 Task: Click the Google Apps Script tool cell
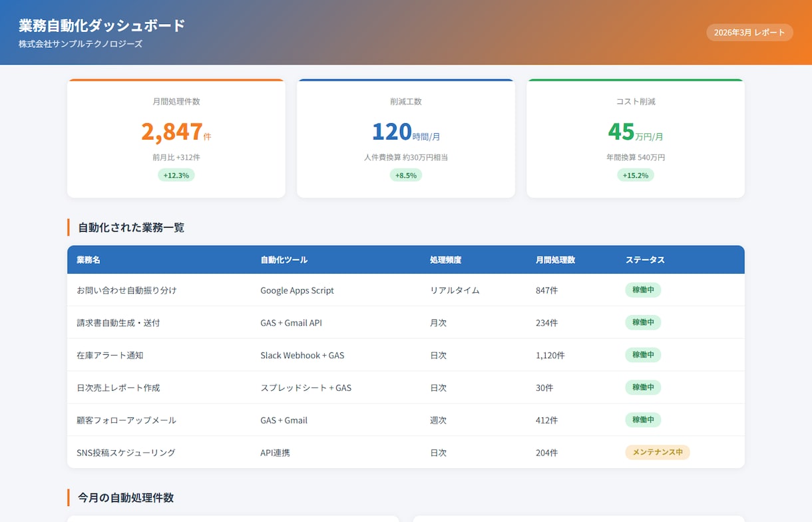298,290
